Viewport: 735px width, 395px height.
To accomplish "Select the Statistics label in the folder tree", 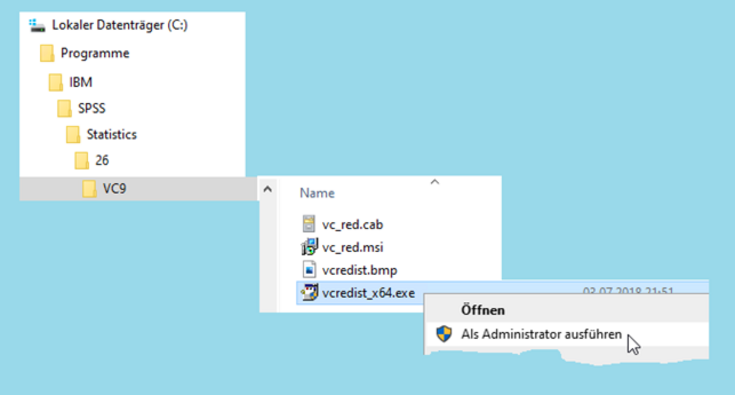I will (112, 134).
